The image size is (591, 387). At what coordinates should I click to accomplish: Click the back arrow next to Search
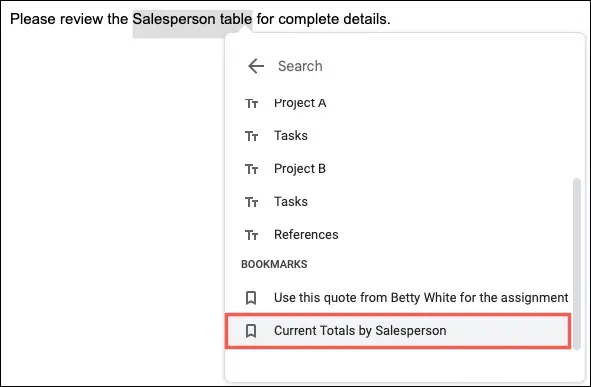[256, 66]
